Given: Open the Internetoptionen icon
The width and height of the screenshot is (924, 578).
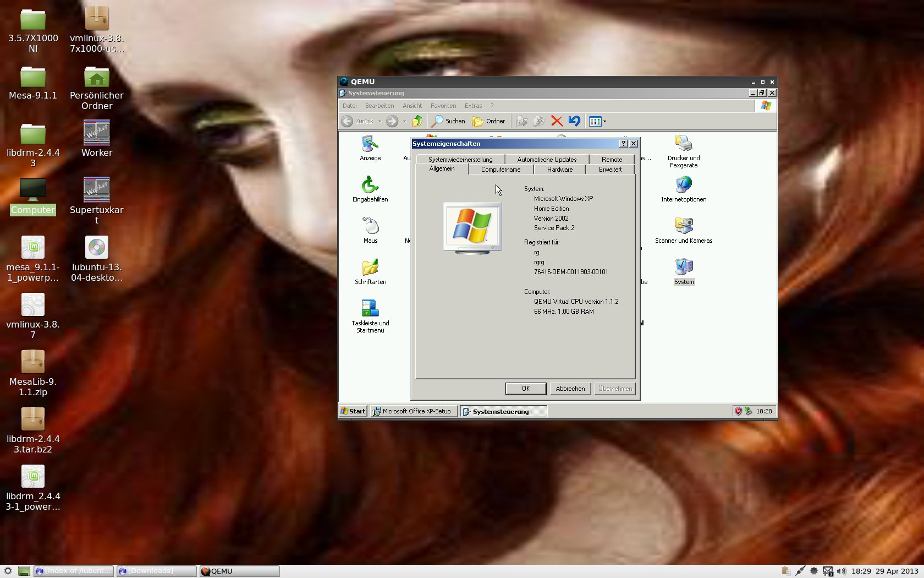Looking at the screenshot, I should [684, 186].
